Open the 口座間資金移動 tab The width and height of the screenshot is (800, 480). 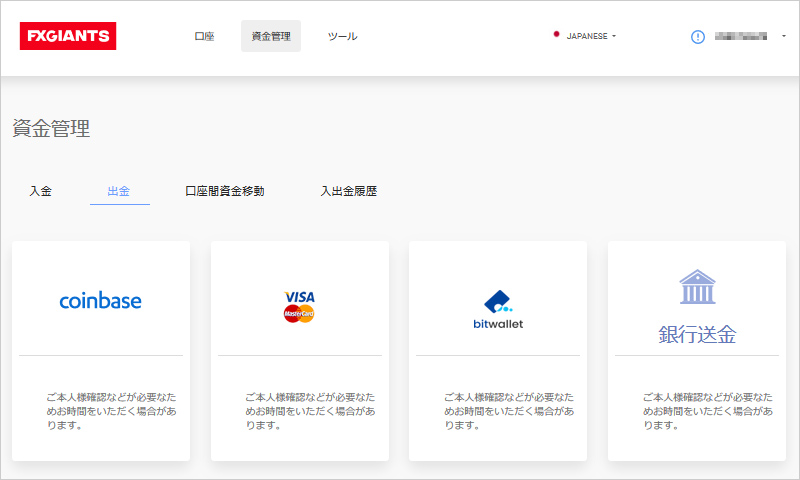pyautogui.click(x=224, y=191)
